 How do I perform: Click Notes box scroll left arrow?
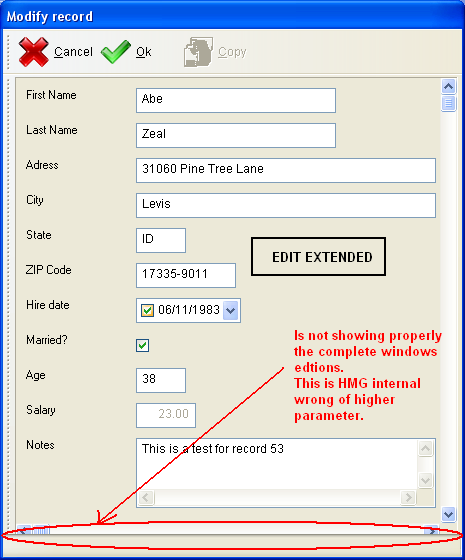pyautogui.click(x=146, y=497)
